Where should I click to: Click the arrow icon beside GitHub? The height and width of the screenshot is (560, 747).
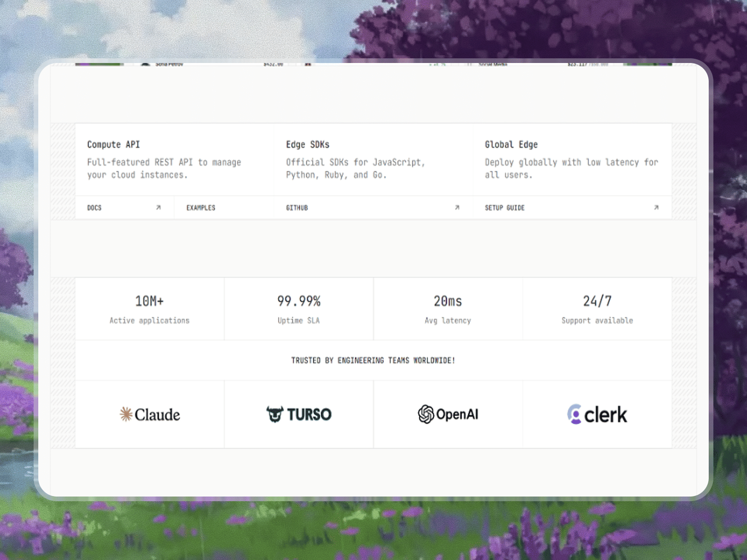coord(457,208)
